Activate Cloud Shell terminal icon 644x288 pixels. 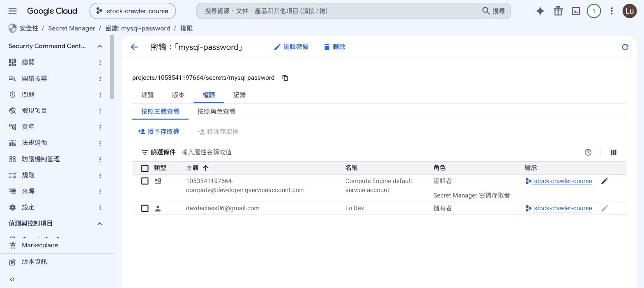click(576, 11)
